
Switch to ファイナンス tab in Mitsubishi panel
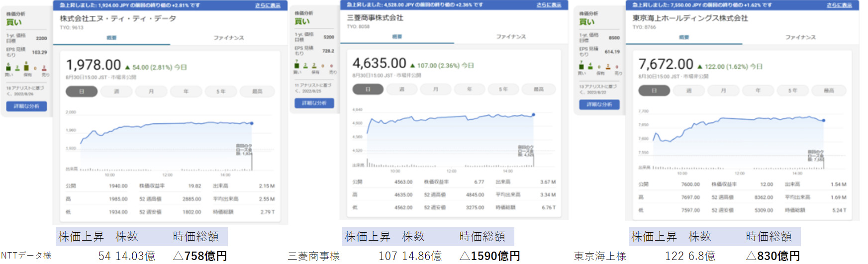coord(511,37)
